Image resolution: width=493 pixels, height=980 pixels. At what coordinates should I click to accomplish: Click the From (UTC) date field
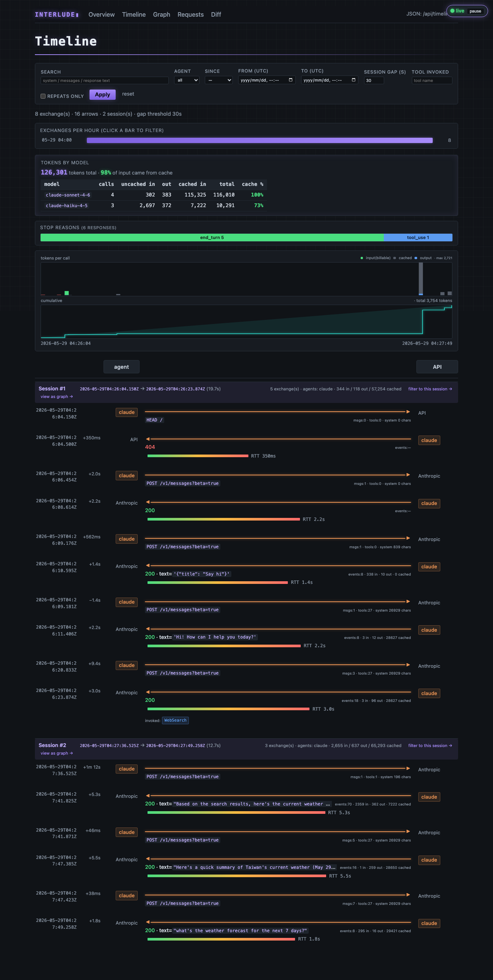267,80
